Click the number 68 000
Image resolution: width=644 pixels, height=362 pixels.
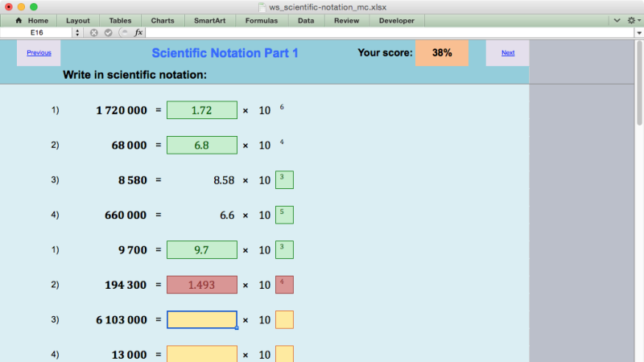point(129,146)
